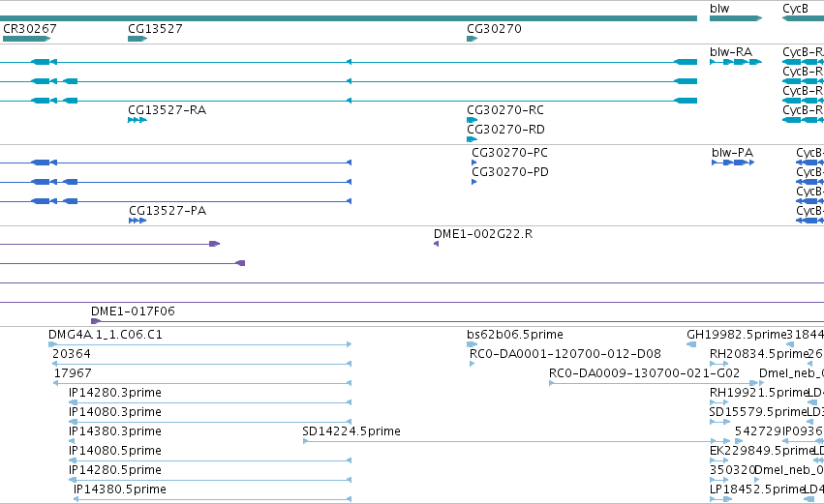
Task: Click the IP14080.3prime EST label
Action: tap(115, 412)
